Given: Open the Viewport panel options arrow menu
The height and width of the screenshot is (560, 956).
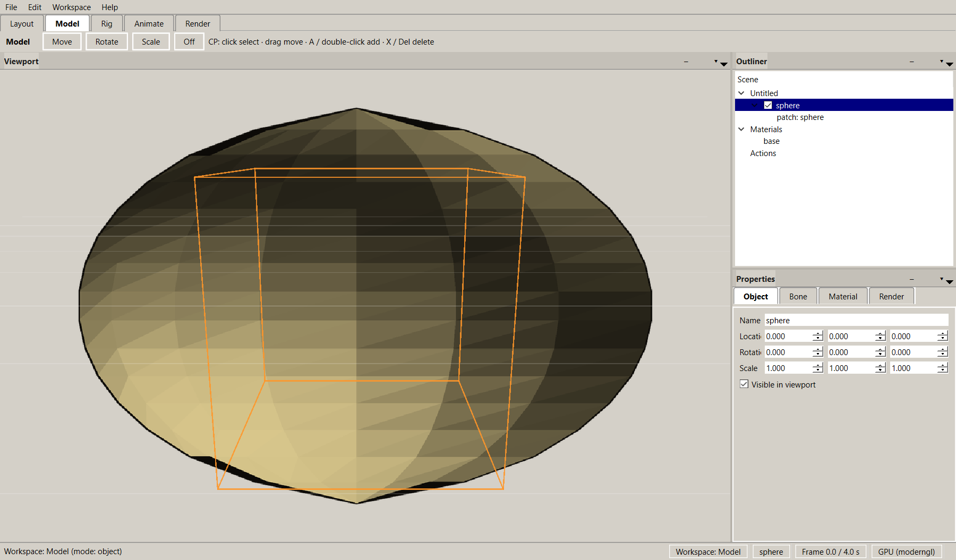Looking at the screenshot, I should coord(720,62).
